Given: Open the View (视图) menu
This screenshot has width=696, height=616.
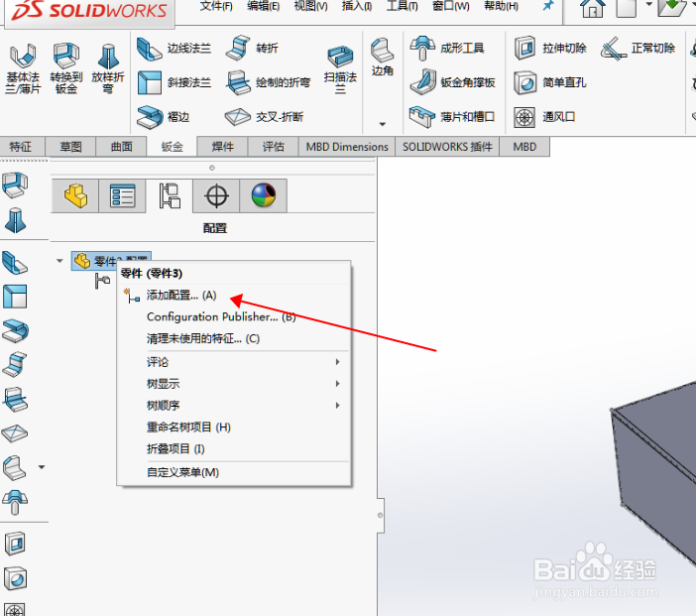Looking at the screenshot, I should pyautogui.click(x=310, y=6).
